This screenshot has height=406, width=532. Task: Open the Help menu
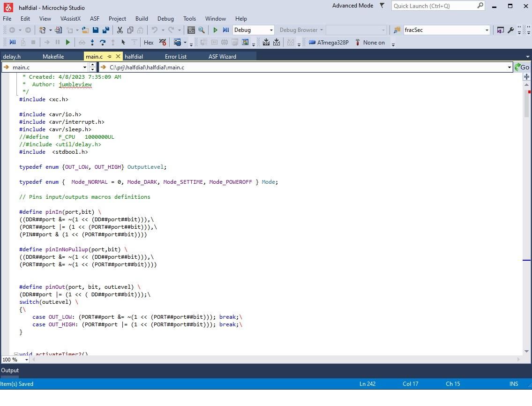coord(241,19)
